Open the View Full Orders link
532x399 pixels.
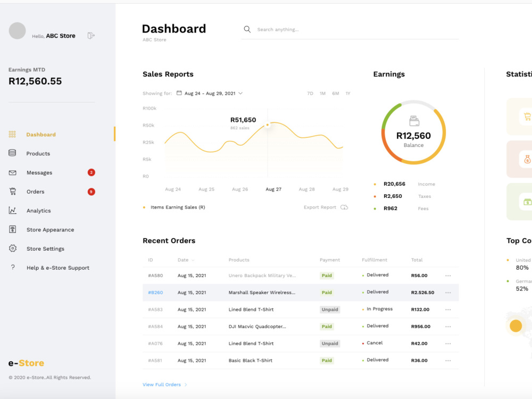[x=161, y=384]
